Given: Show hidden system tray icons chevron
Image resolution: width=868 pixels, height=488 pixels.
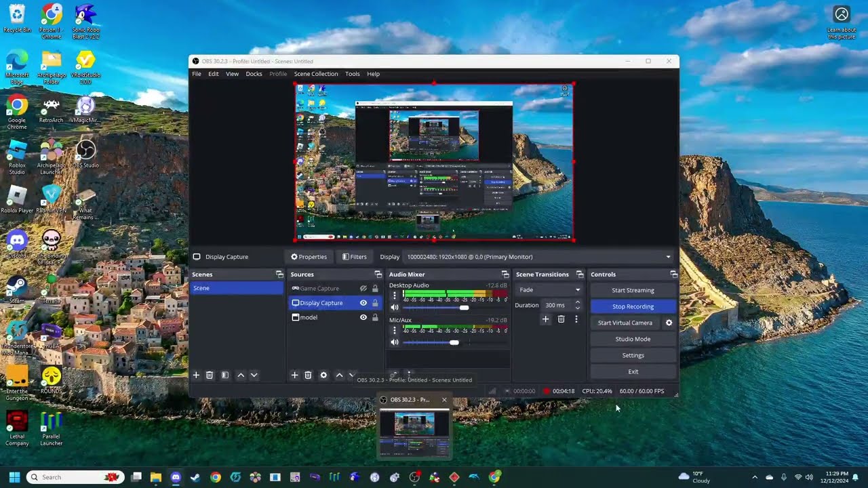Looking at the screenshot, I should (x=755, y=477).
